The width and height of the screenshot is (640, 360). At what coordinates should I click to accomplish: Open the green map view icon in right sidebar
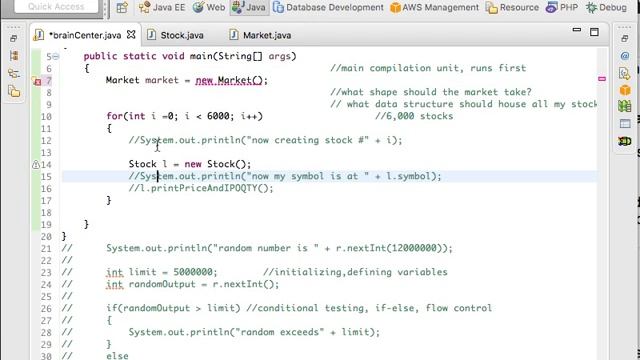624,106
